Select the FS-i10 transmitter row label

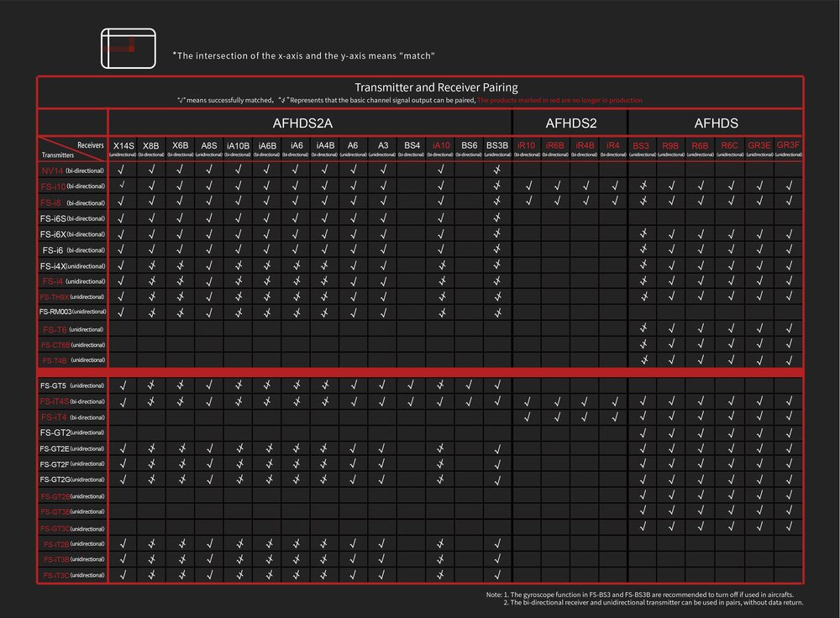coord(72,186)
